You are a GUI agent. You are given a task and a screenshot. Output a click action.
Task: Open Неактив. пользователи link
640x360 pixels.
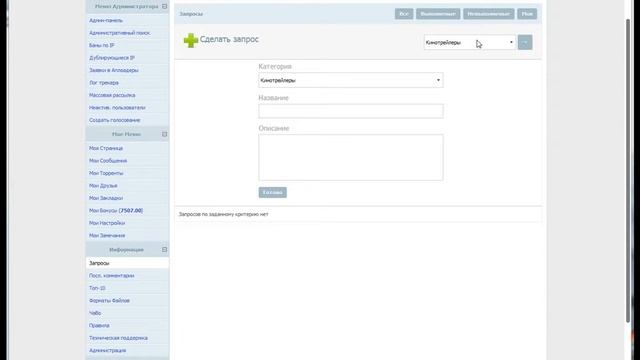coord(117,108)
